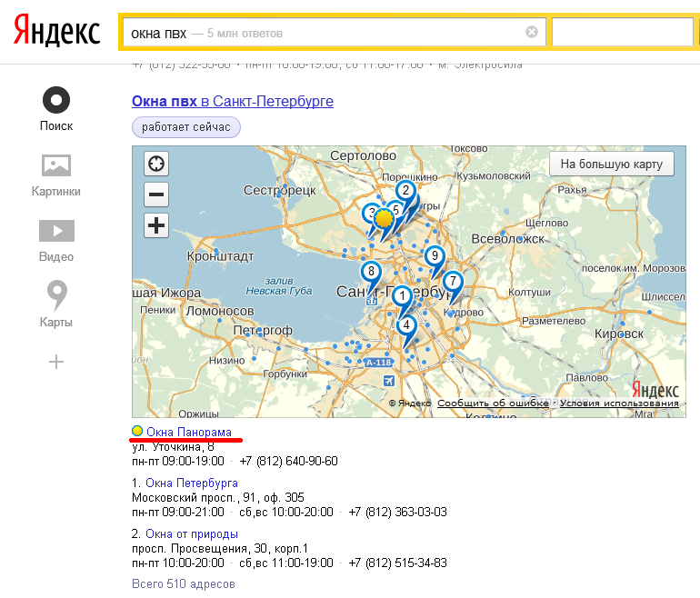Viewport: 700px width, 598px height.
Task: Click in the search input field
Action: 327,33
